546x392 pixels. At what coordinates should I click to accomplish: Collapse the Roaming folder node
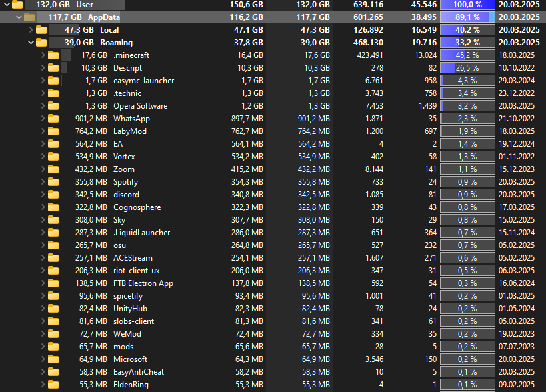click(x=31, y=43)
